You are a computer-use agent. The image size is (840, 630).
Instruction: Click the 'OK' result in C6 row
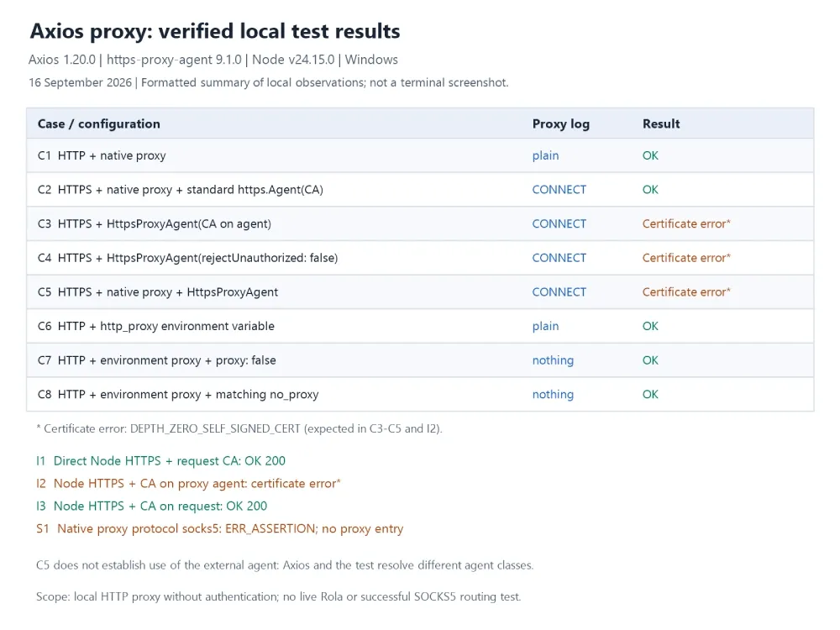[650, 326]
